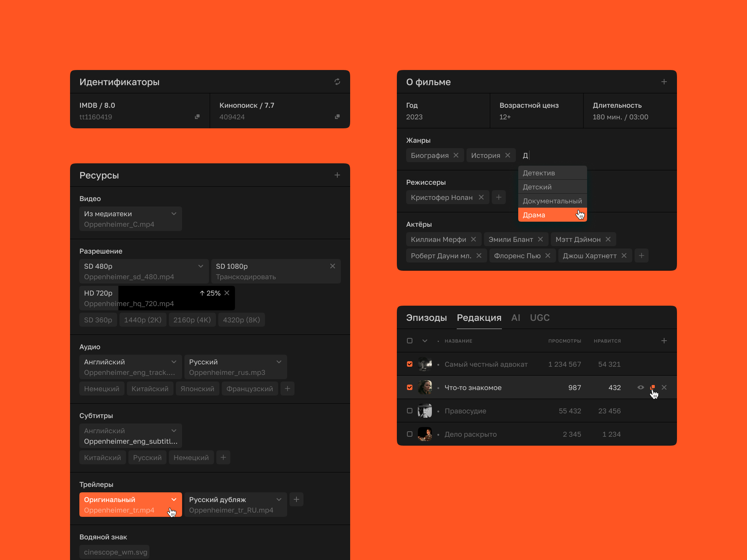Uncheck the Самый честный адвокат checkbox

410,364
